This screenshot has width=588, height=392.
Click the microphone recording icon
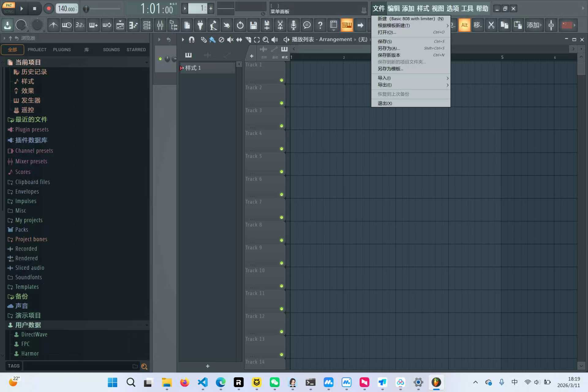pos(294,25)
